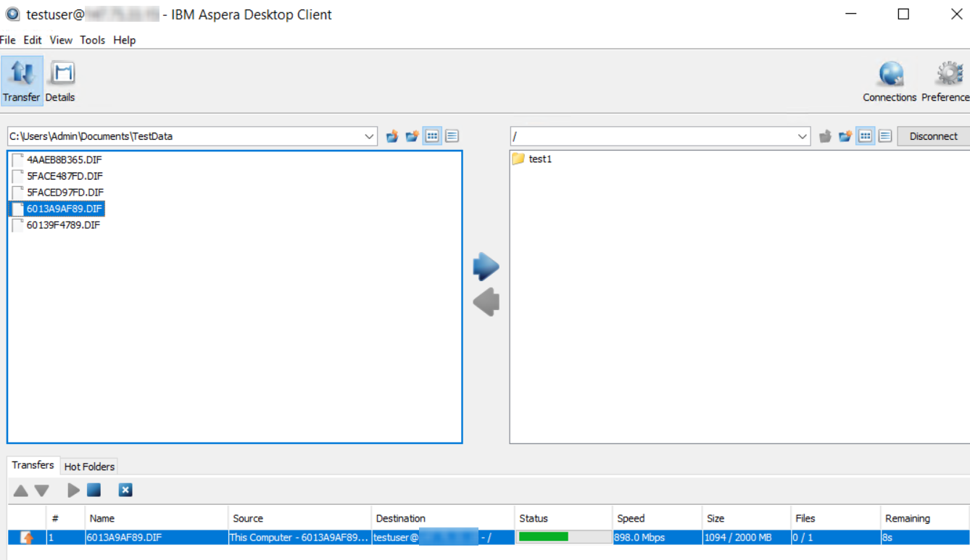
Task: Switch local pane to list detail view
Action: coord(452,136)
